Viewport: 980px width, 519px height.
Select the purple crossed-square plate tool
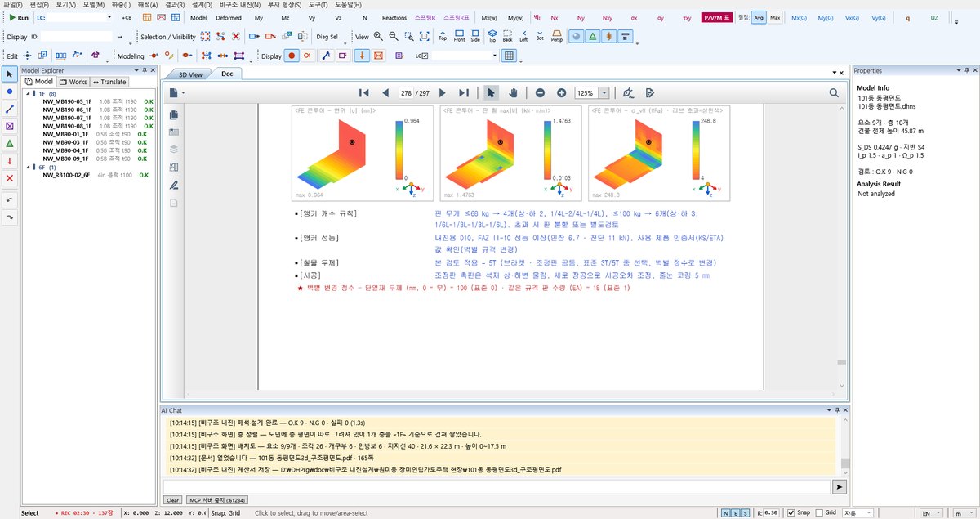point(10,126)
